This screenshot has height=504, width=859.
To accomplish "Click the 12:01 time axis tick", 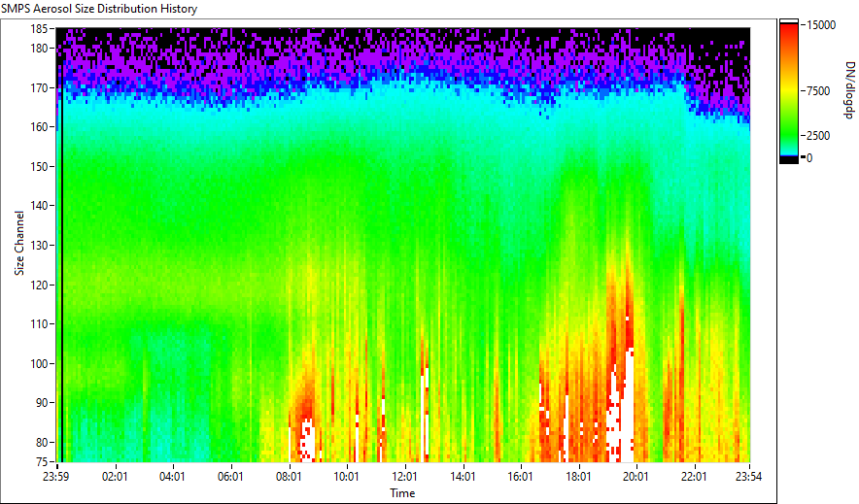I will (404, 477).
